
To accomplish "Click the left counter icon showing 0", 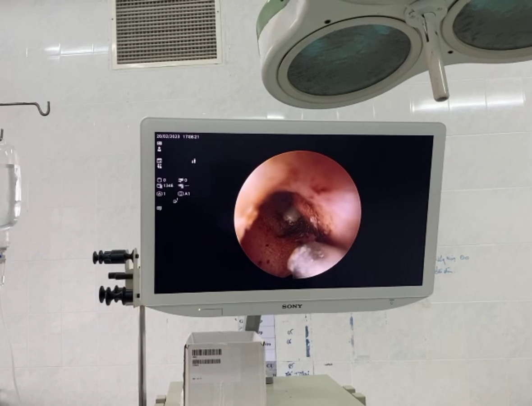I will [x=159, y=180].
